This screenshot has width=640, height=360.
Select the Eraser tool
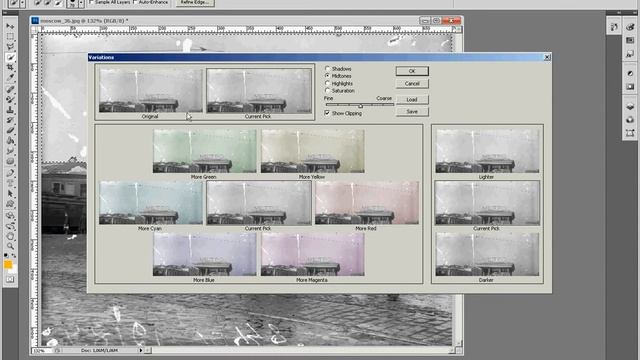click(10, 130)
